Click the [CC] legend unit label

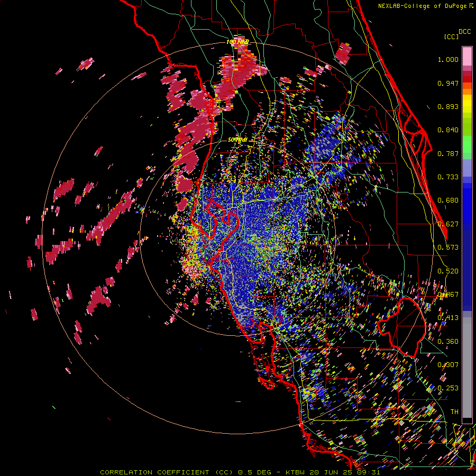pos(451,36)
